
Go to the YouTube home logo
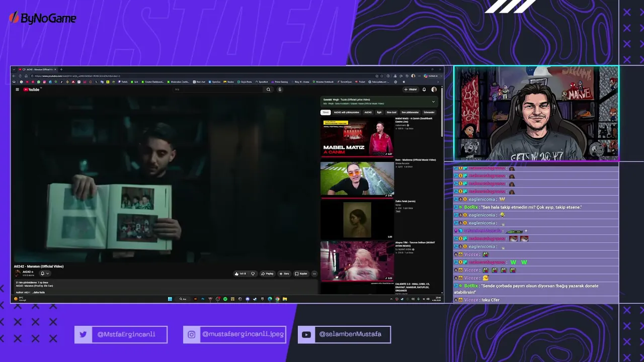(x=31, y=89)
